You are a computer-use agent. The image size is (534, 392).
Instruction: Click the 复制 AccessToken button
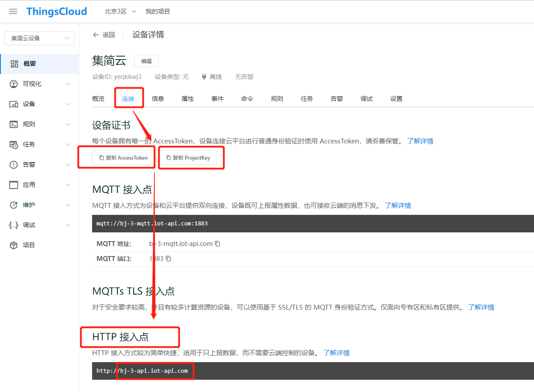[x=123, y=158]
